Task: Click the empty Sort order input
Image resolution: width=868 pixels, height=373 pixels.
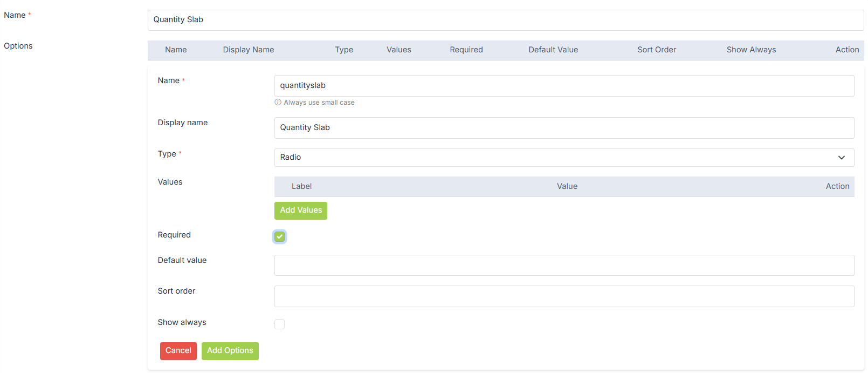Action: click(563, 296)
